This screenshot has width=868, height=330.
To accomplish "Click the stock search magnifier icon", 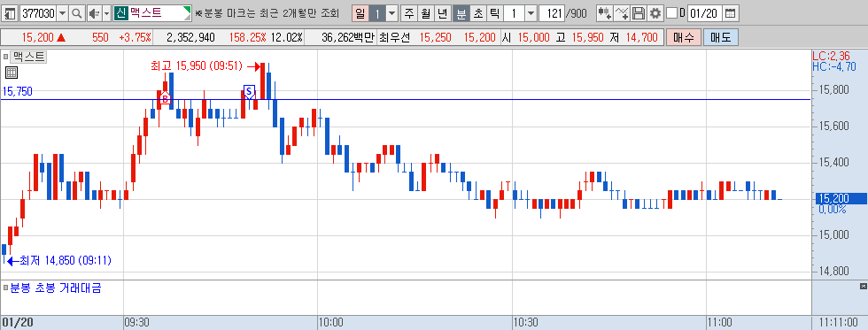I will pos(77,12).
